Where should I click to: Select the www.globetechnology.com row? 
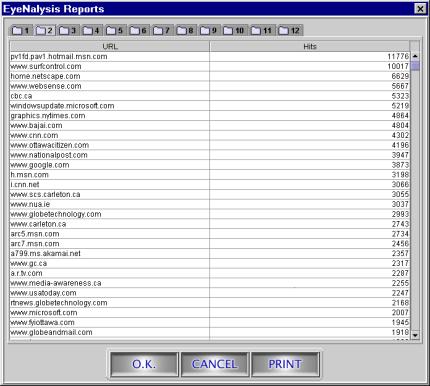click(x=210, y=214)
